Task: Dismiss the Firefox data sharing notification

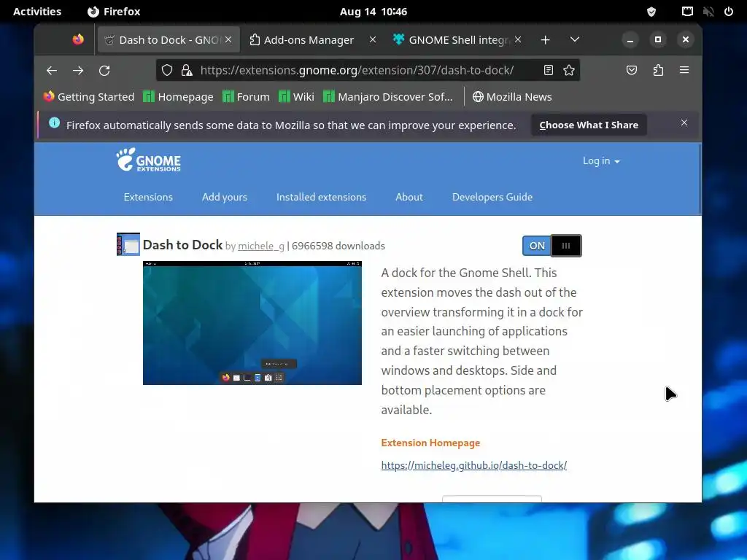Action: coord(684,122)
